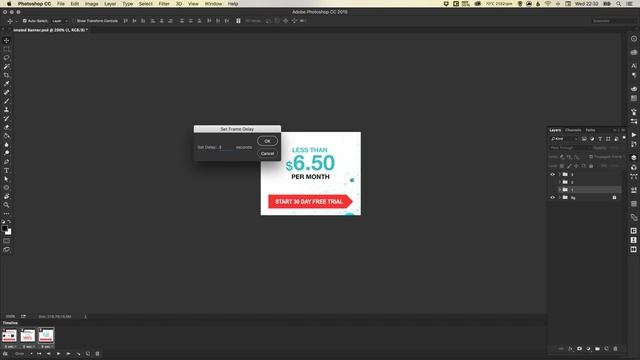The image size is (640, 360).
Task: Select the Pen tool
Action: 7,162
